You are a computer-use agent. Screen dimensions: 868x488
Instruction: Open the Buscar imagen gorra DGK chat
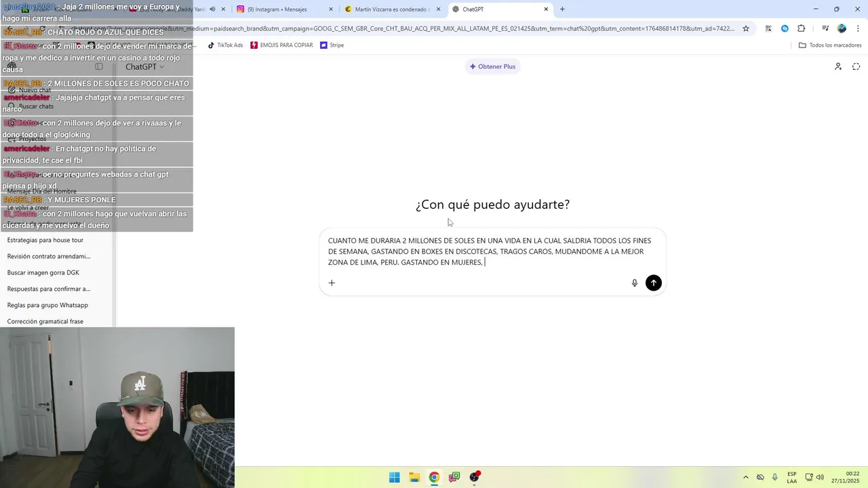pyautogui.click(x=43, y=272)
